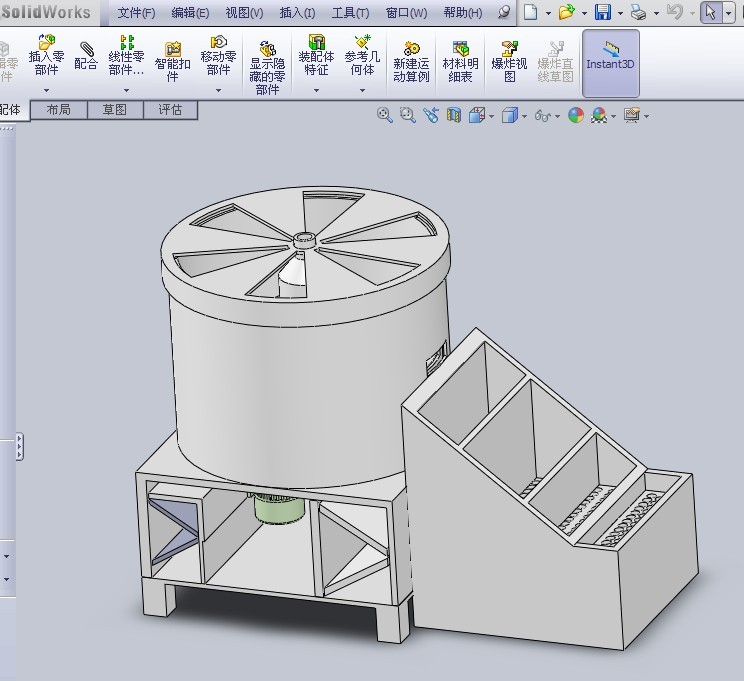Click Zoom to Fit icon
Image resolution: width=744 pixels, height=681 pixels.
[384, 115]
